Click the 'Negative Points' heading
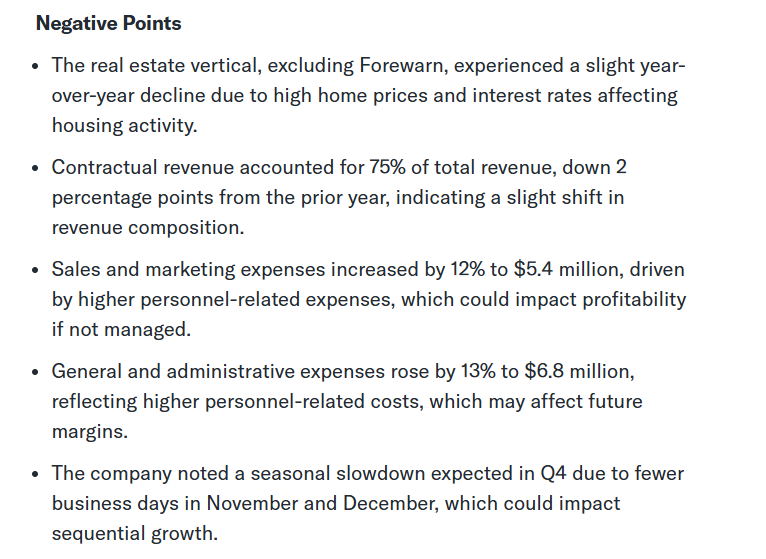The height and width of the screenshot is (559, 766). pos(109,23)
